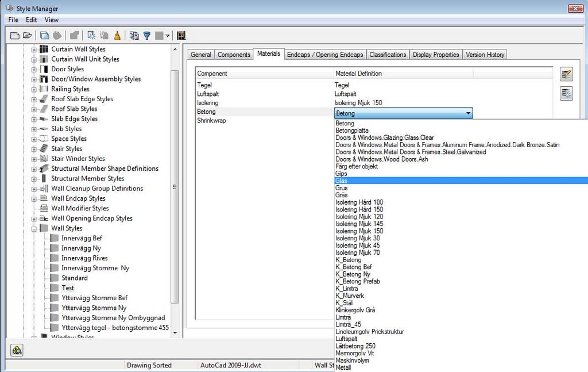Click the Railing Styles tree icon

point(44,89)
